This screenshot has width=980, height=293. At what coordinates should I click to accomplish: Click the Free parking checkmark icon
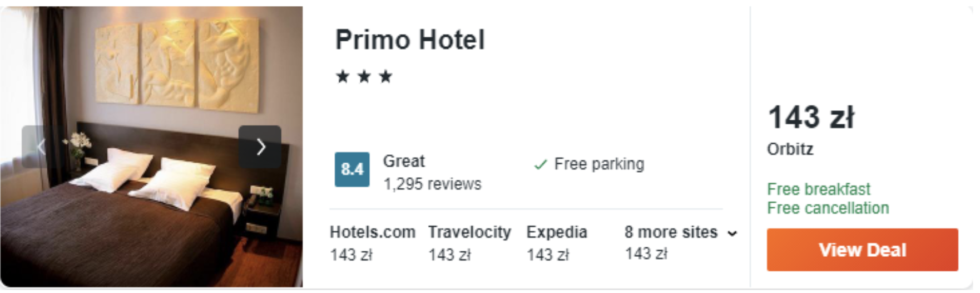pyautogui.click(x=540, y=165)
